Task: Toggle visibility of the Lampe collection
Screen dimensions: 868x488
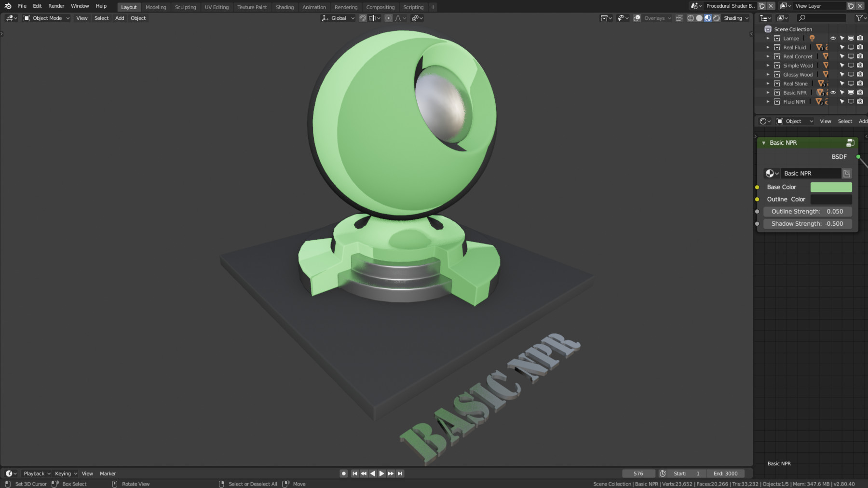Action: coord(833,38)
